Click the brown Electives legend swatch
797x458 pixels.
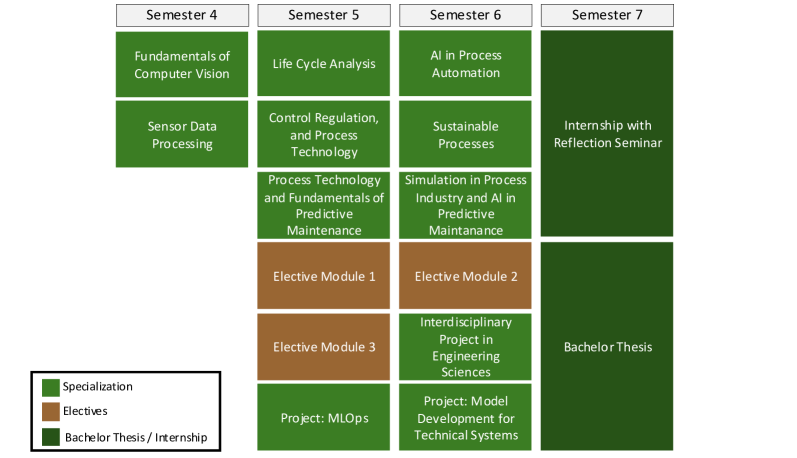point(51,411)
